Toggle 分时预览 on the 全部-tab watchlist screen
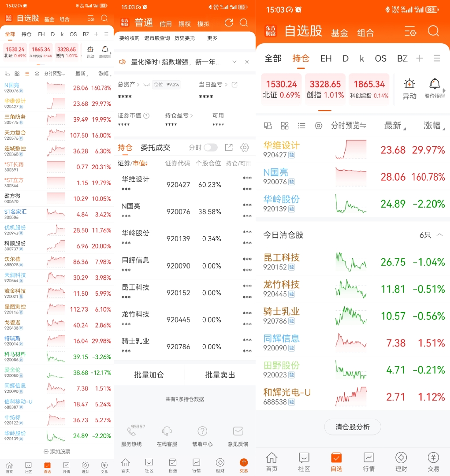The height and width of the screenshot is (476, 450). (55, 74)
